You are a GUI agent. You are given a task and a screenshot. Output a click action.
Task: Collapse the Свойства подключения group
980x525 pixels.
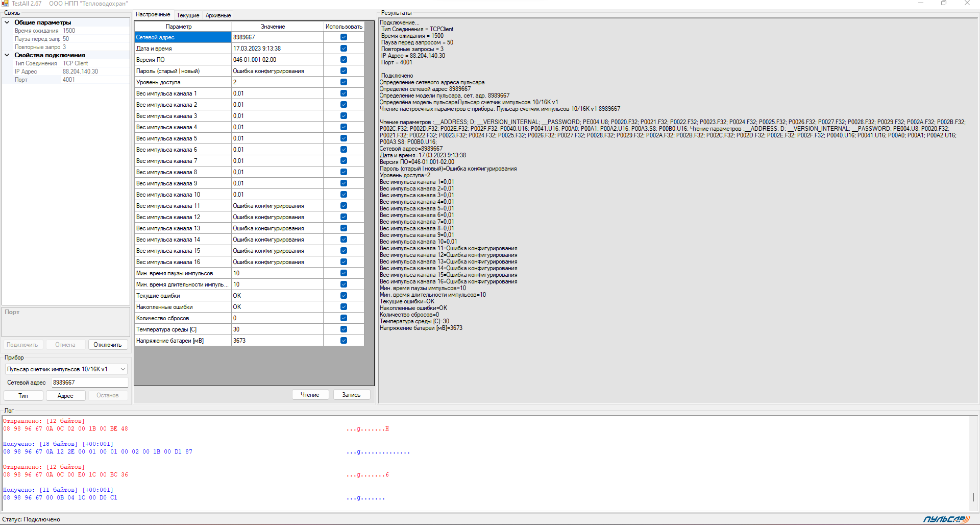pos(7,55)
